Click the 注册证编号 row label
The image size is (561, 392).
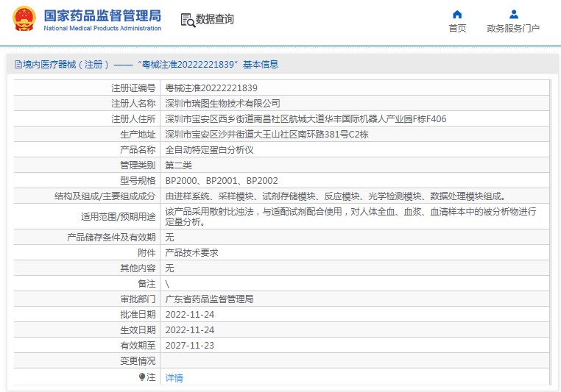tap(133, 88)
